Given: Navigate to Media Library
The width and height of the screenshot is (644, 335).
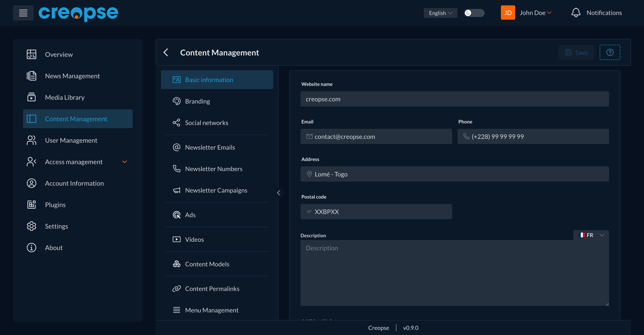Looking at the screenshot, I should click(x=78, y=98).
